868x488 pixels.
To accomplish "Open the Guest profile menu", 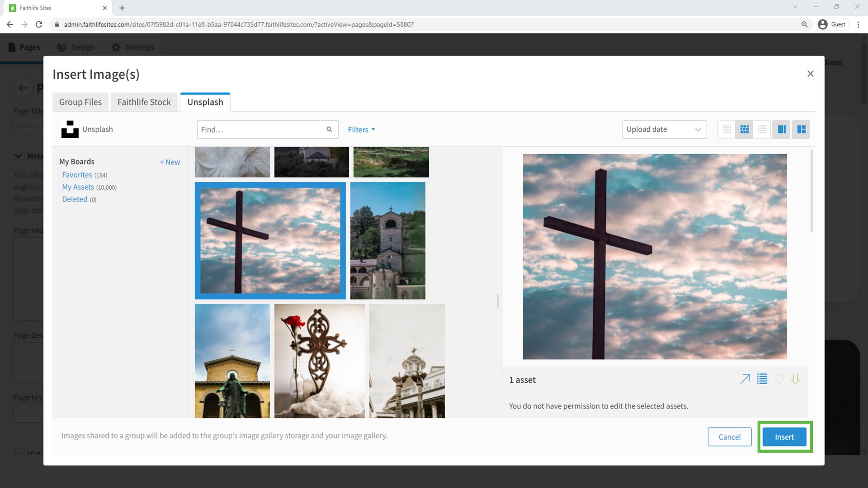I will pyautogui.click(x=832, y=24).
